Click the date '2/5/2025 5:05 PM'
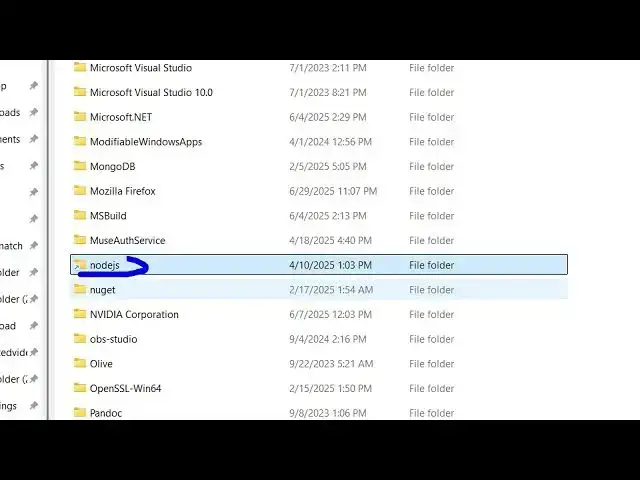The image size is (640, 480). (328, 167)
